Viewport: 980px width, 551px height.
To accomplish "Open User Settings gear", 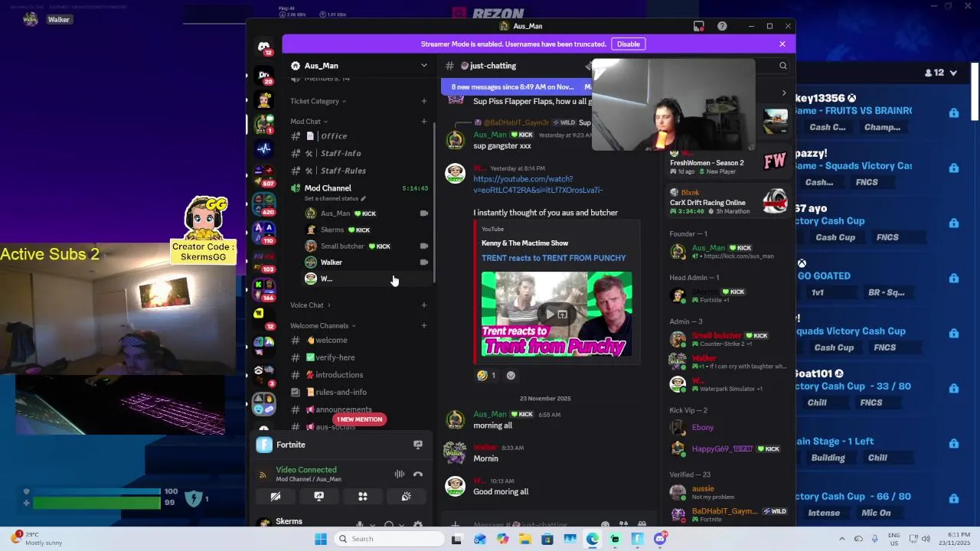I will (418, 524).
